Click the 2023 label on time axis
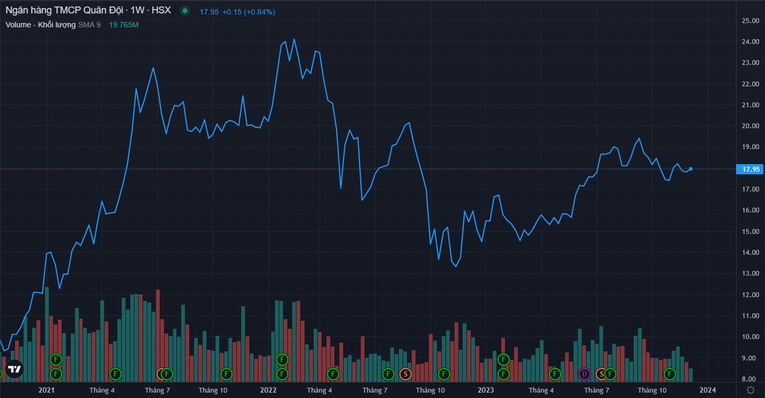This screenshot has height=398, width=765. coord(485,390)
